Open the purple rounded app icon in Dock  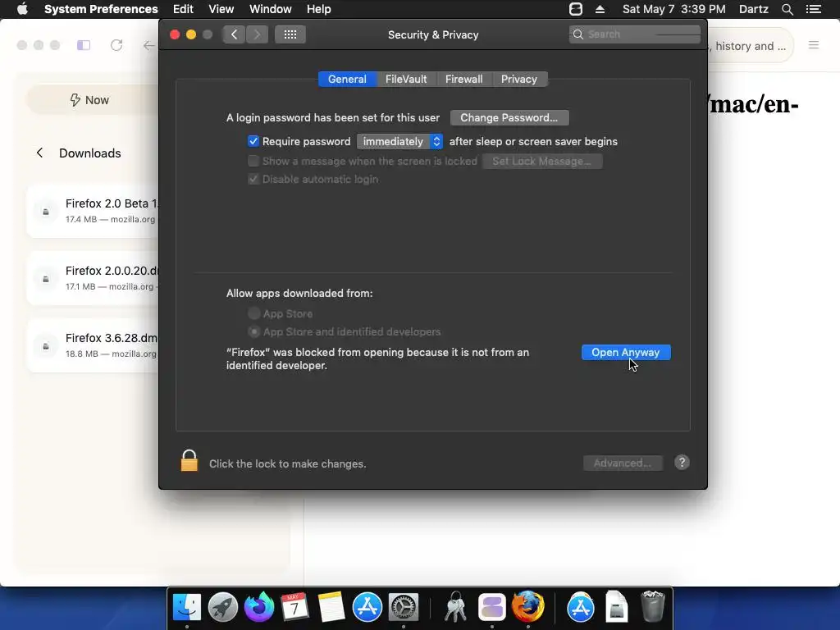tap(492, 607)
